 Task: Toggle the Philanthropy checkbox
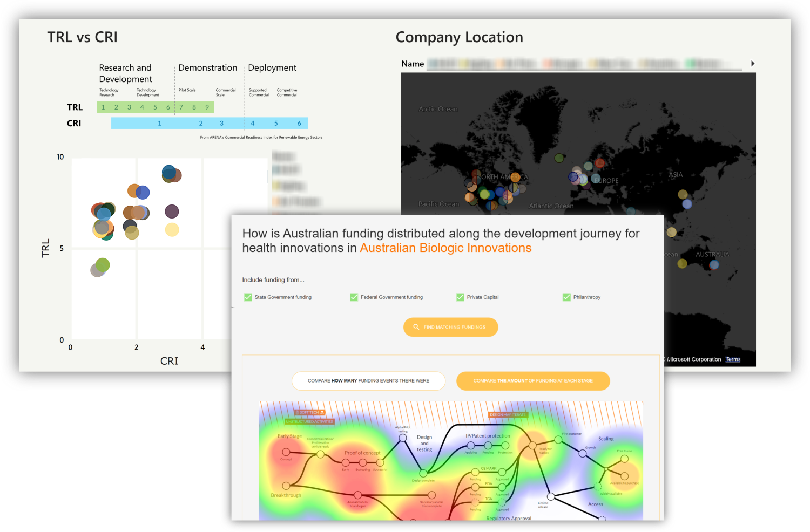click(x=566, y=297)
